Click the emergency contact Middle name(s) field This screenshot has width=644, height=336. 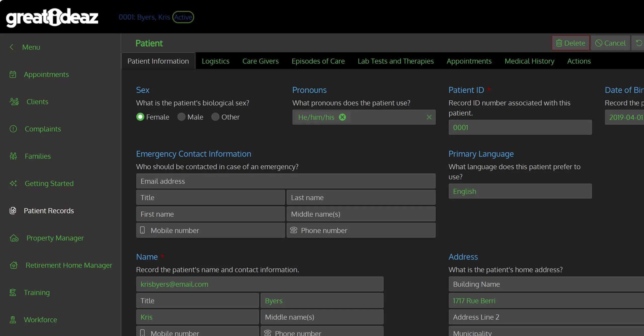coord(361,214)
